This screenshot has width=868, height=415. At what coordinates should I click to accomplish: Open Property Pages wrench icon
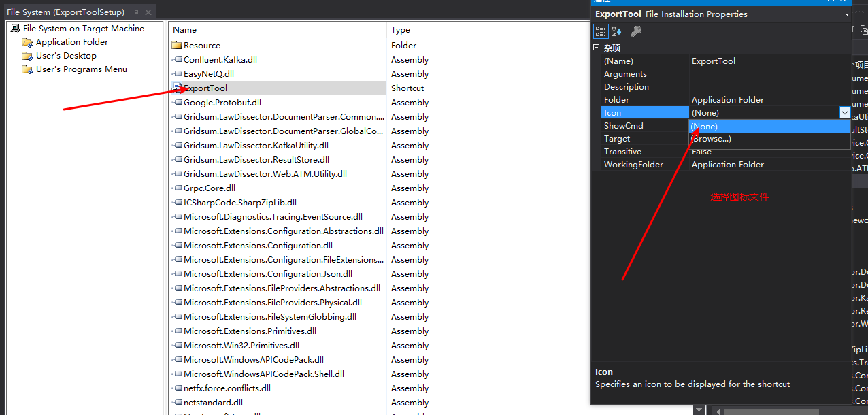pyautogui.click(x=636, y=31)
